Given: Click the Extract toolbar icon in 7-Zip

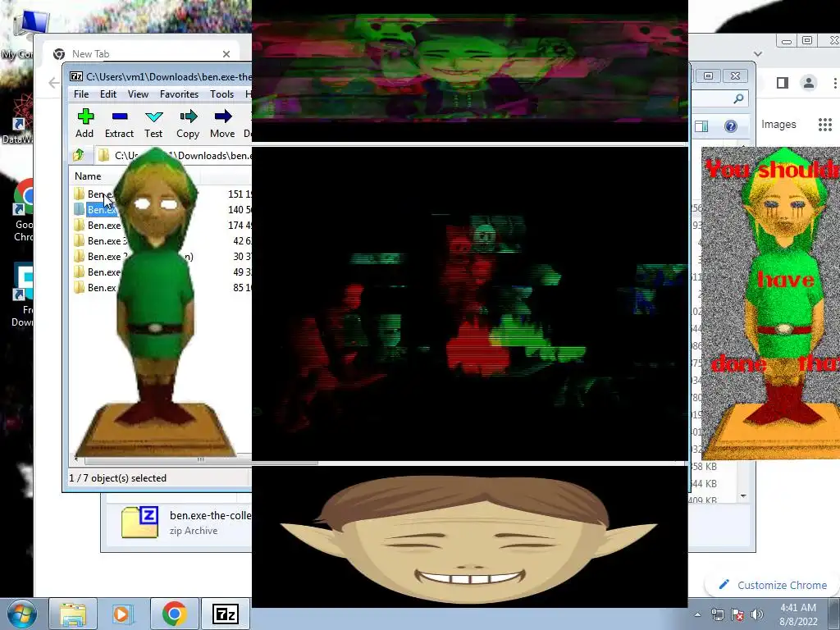Looking at the screenshot, I should [119, 123].
